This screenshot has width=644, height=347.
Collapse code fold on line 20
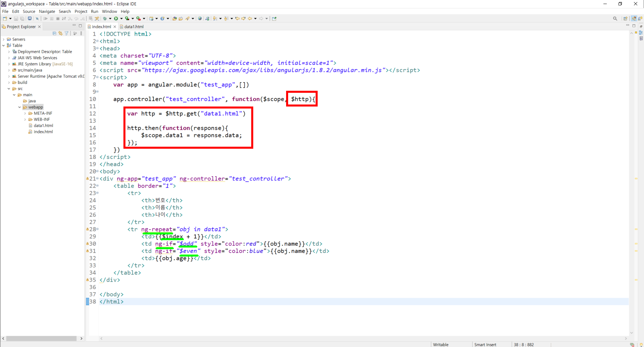coord(98,171)
